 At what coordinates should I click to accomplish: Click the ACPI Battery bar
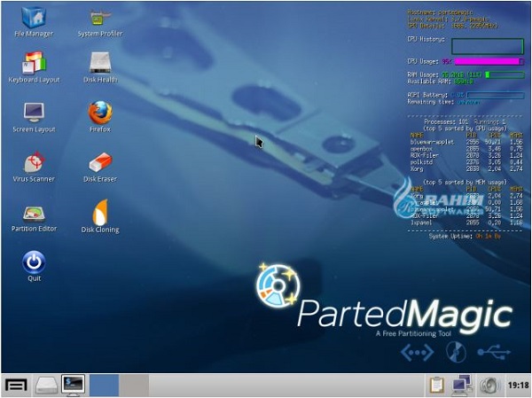(x=496, y=96)
